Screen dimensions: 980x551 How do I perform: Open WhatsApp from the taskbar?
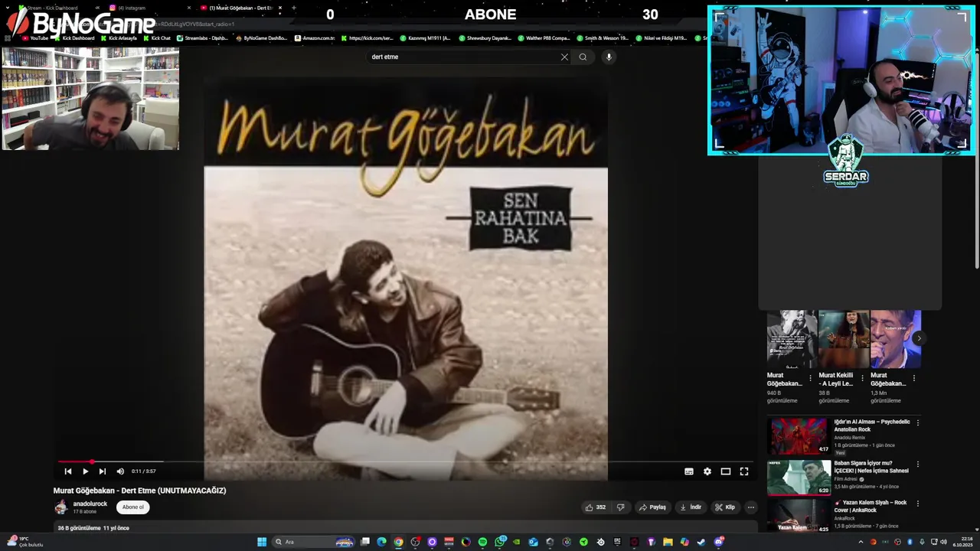point(500,542)
